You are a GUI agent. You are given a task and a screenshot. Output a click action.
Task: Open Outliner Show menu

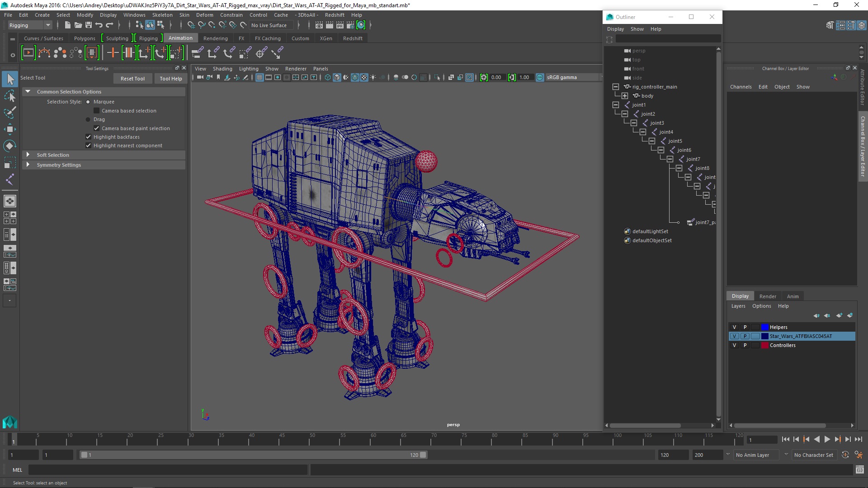pos(637,29)
